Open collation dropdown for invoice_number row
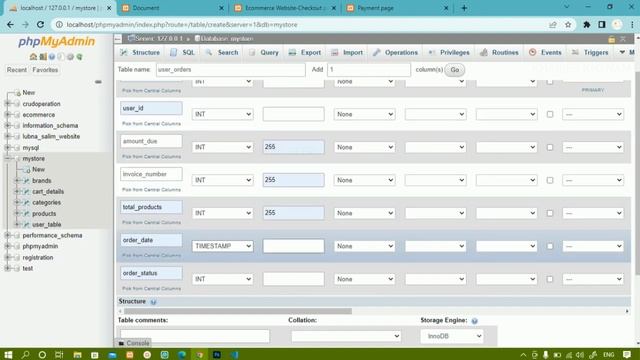640x360 pixels. (x=435, y=180)
